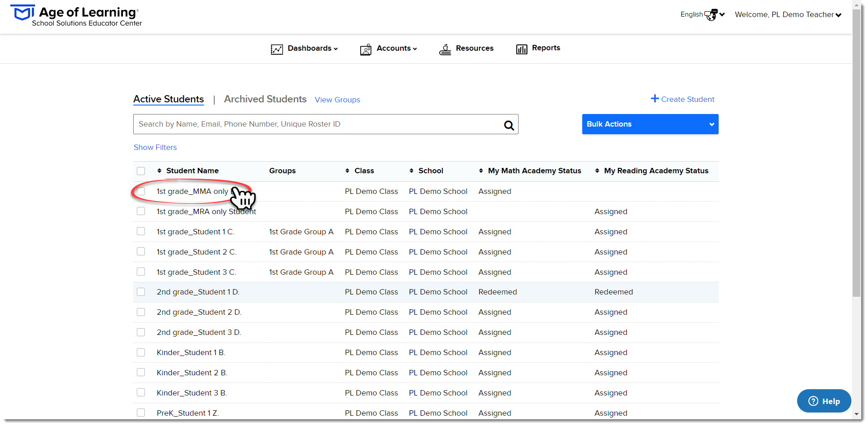This screenshot has height=426, width=868.
Task: Check the 1st grade_MRA only Student box
Action: point(141,211)
